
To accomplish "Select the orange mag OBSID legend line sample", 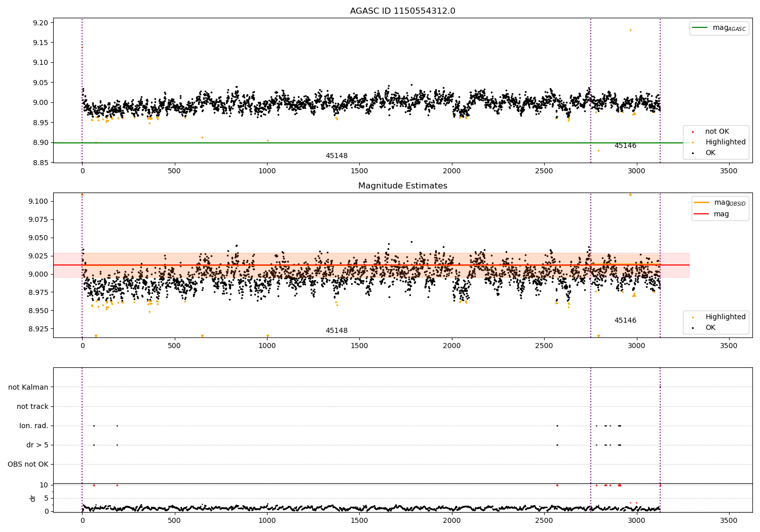I will 701,203.
